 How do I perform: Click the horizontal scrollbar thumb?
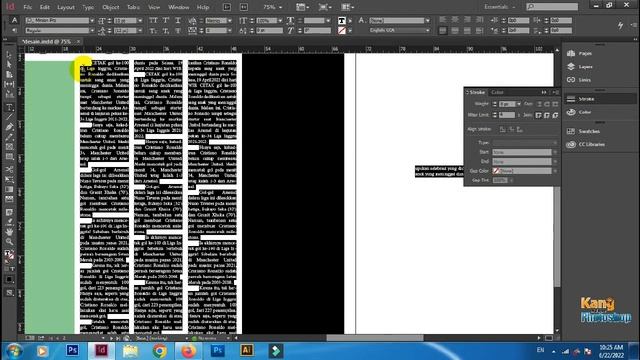(x=375, y=338)
